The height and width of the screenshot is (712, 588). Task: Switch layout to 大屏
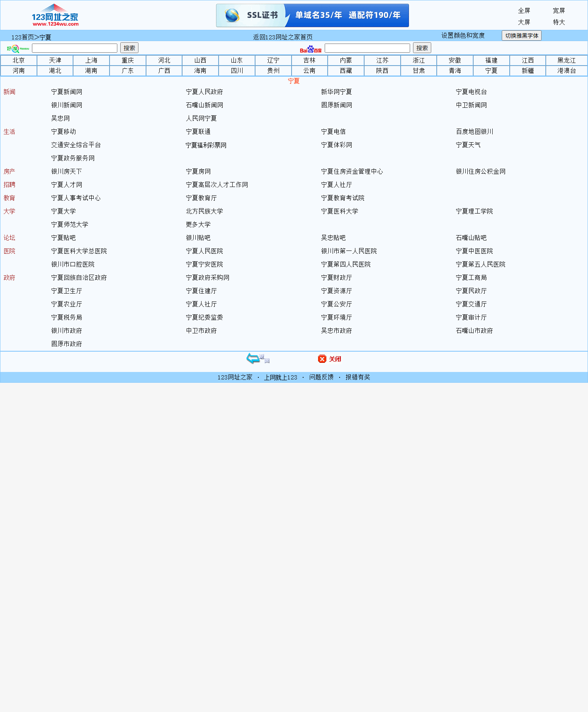[524, 22]
